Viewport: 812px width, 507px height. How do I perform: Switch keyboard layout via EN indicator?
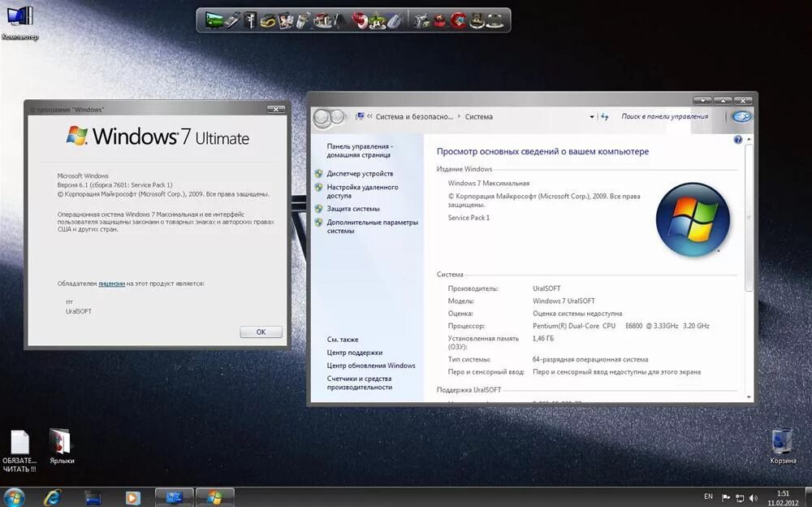[707, 496]
